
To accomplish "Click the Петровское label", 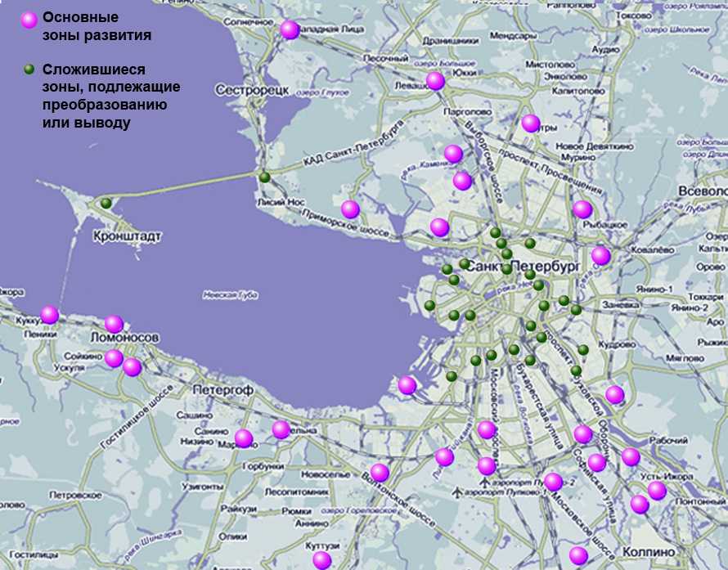I will click(75, 496).
